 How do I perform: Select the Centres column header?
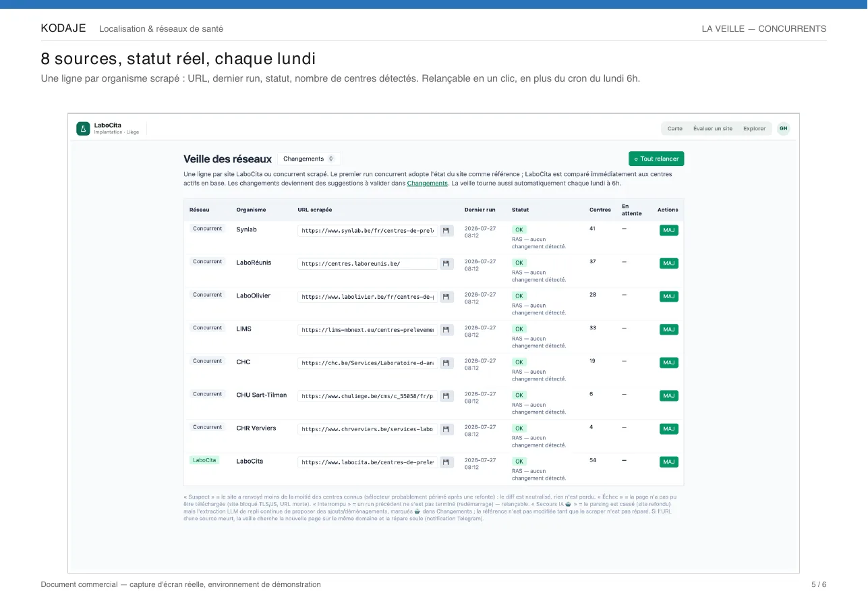click(x=600, y=210)
